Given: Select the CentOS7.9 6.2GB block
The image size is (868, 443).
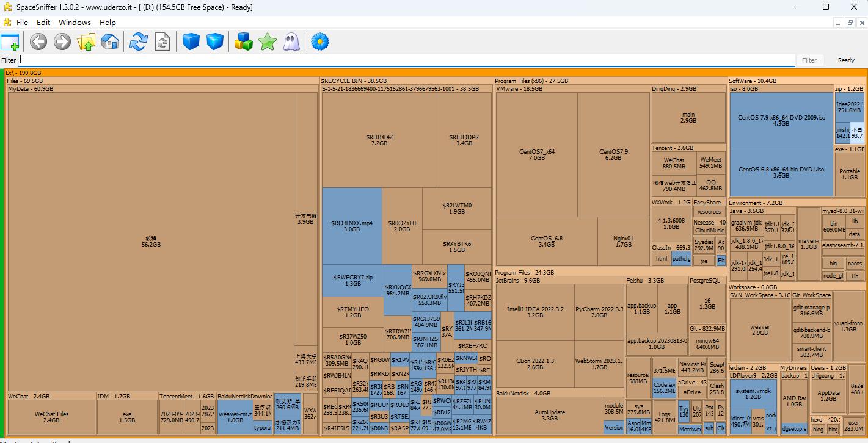Looking at the screenshot, I should coord(613,154).
